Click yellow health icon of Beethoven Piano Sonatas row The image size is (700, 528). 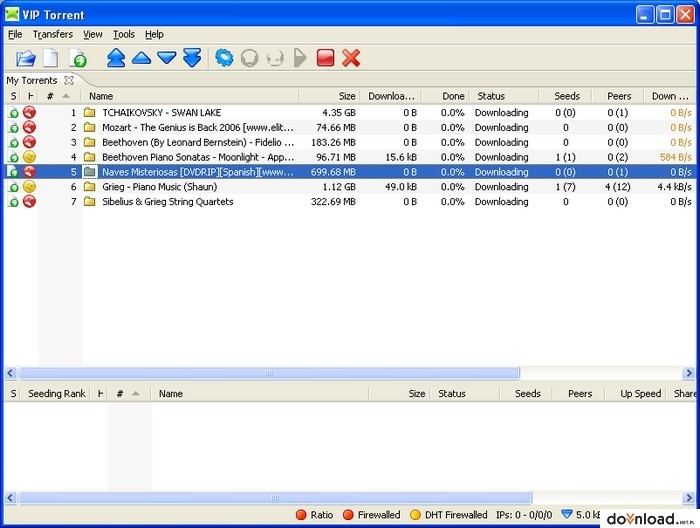coord(29,157)
